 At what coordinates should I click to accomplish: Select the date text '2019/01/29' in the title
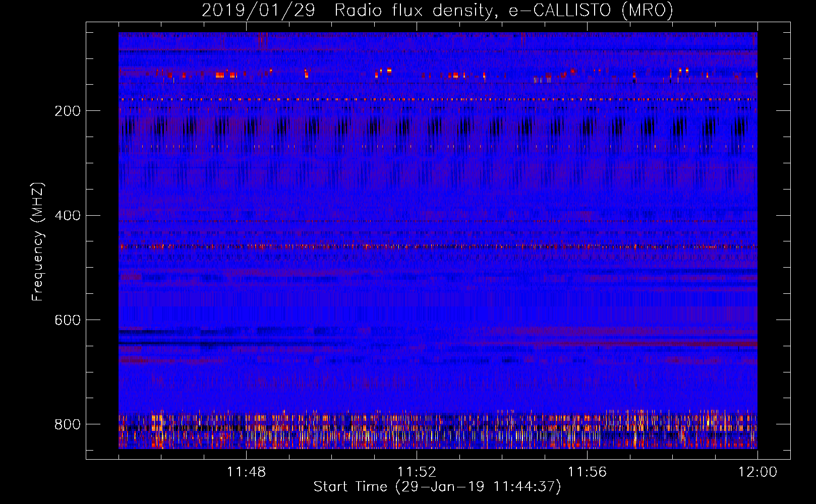click(x=258, y=10)
